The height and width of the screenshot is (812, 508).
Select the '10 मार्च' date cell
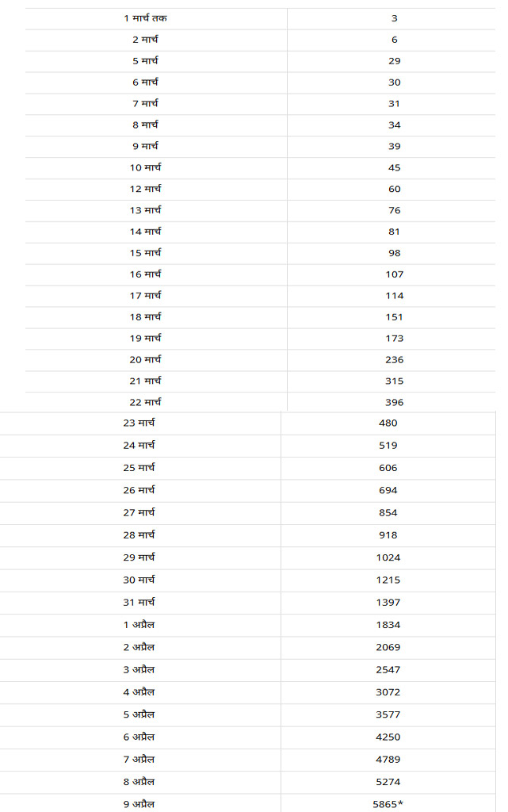coord(145,167)
